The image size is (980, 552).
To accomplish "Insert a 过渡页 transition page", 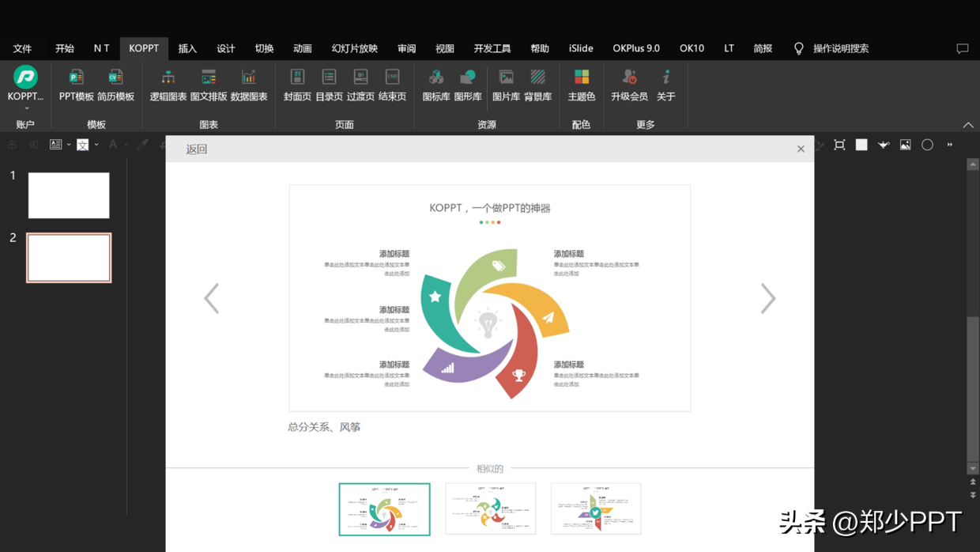I will (x=360, y=85).
